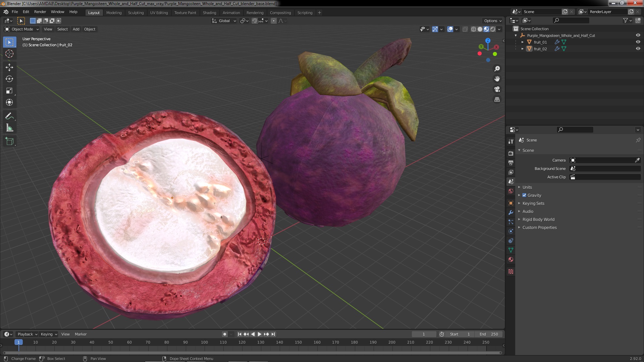Click the Options button in viewport header

click(x=492, y=21)
